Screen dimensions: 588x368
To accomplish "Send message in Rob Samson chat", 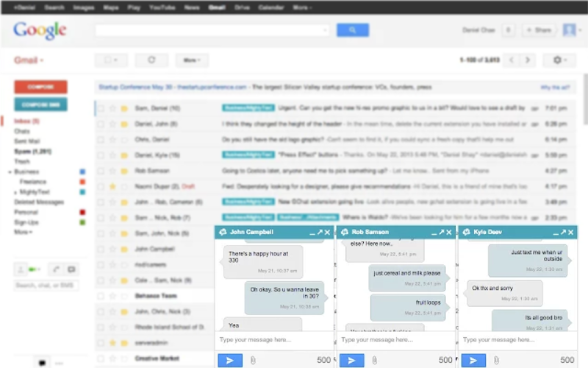I will pyautogui.click(x=352, y=361).
